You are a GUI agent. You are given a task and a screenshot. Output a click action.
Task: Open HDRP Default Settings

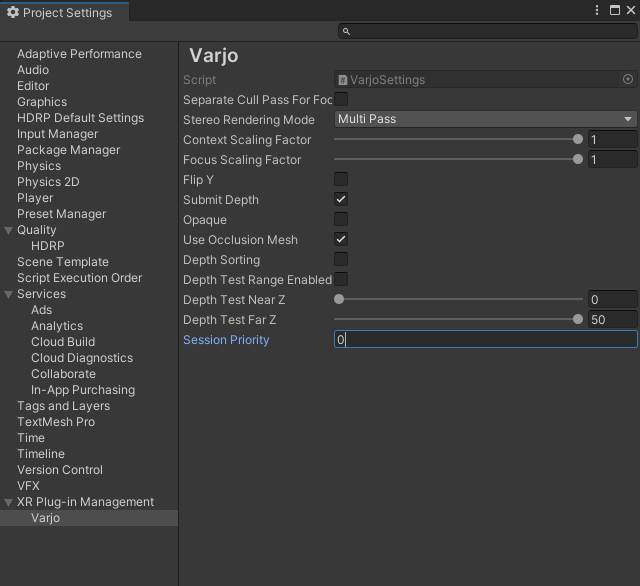(x=80, y=118)
